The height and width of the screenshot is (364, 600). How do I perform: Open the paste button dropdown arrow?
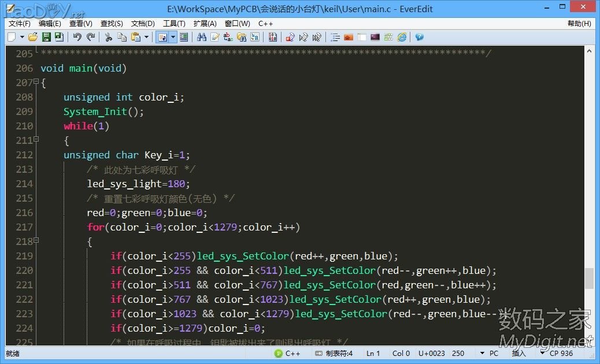pos(146,37)
